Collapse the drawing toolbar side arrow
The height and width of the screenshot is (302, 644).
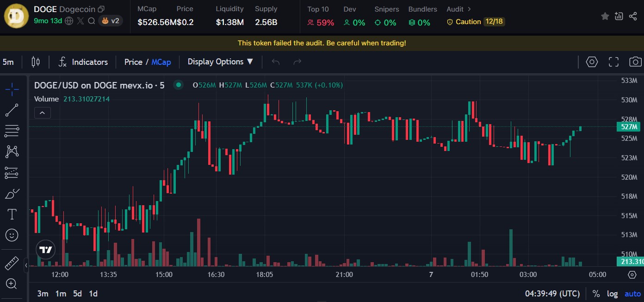click(26, 265)
